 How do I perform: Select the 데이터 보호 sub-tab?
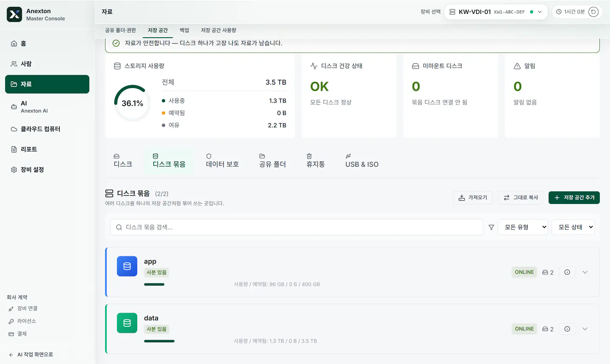pyautogui.click(x=222, y=161)
